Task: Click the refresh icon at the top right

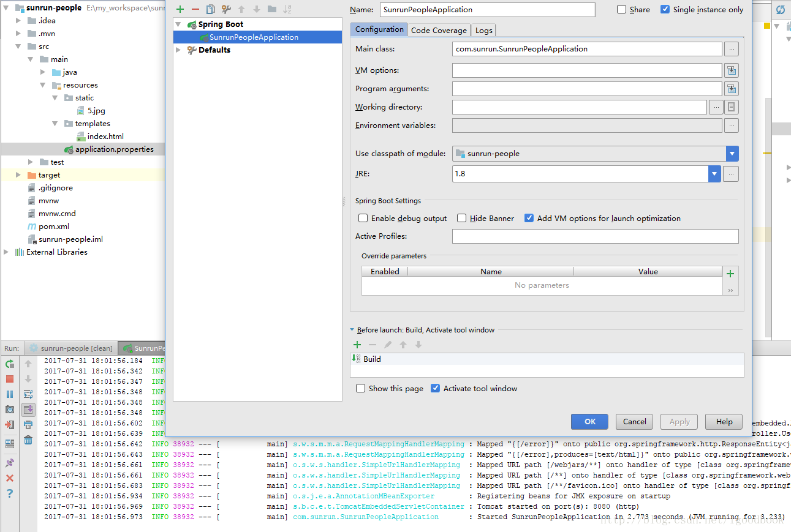Action: [780, 10]
